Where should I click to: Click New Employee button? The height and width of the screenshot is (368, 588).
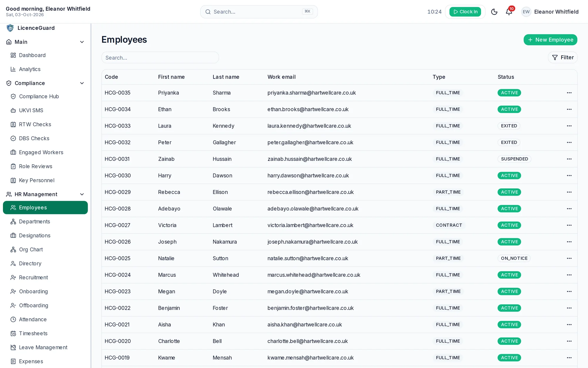click(550, 40)
